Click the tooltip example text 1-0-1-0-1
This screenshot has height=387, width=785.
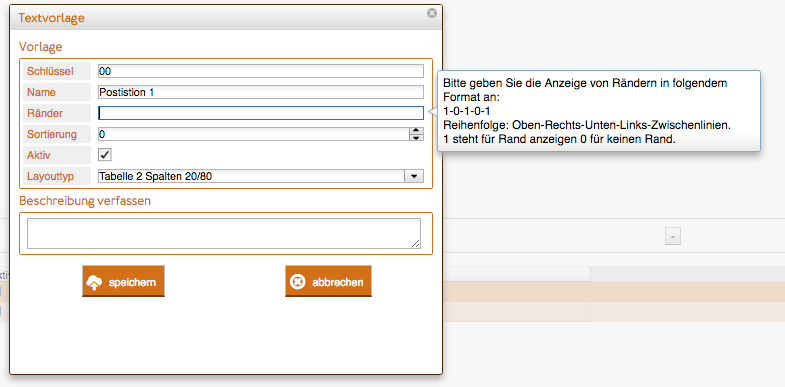(x=467, y=112)
